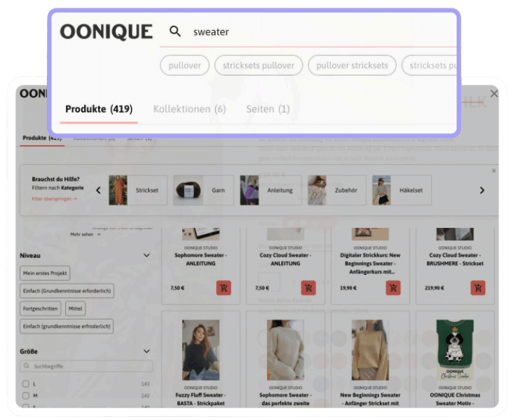
Task: Add Digitaler Strickkurs to cart
Action: click(x=393, y=288)
